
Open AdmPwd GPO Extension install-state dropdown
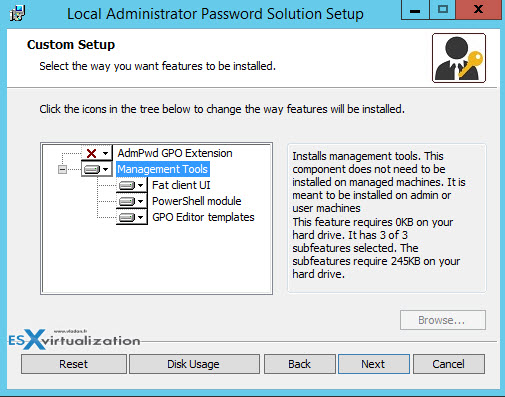point(97,153)
